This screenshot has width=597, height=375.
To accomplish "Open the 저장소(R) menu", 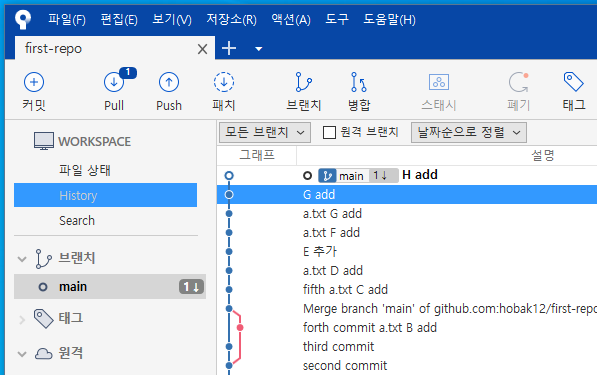I will tap(231, 19).
